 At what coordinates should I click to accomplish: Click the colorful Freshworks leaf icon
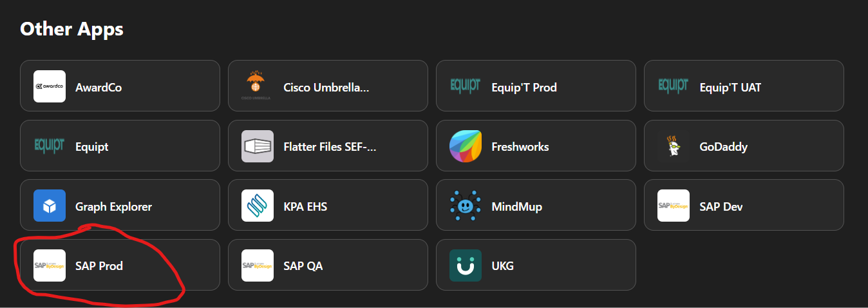(466, 146)
